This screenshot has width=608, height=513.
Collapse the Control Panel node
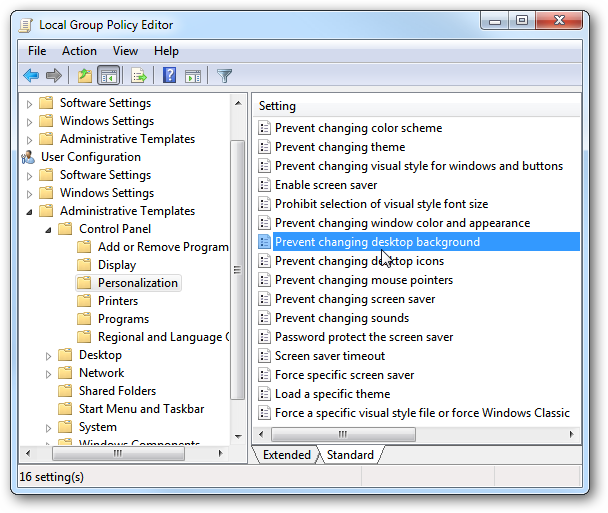tap(48, 230)
